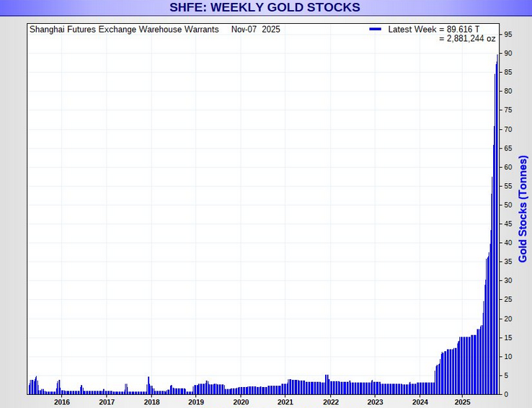The height and width of the screenshot is (408, 532).
Task: Click the 2016 year label on x-axis
Action: click(61, 402)
